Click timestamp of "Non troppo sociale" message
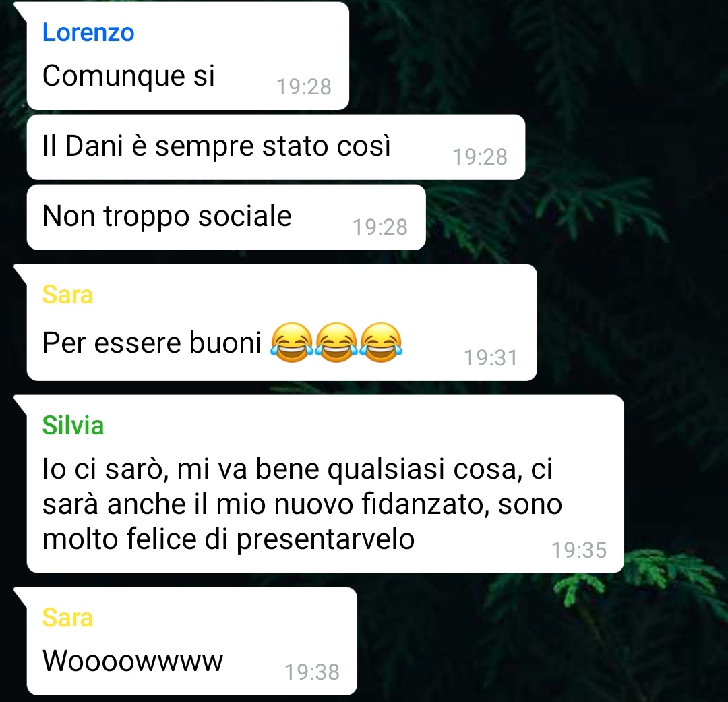This screenshot has height=702, width=728. tap(380, 227)
